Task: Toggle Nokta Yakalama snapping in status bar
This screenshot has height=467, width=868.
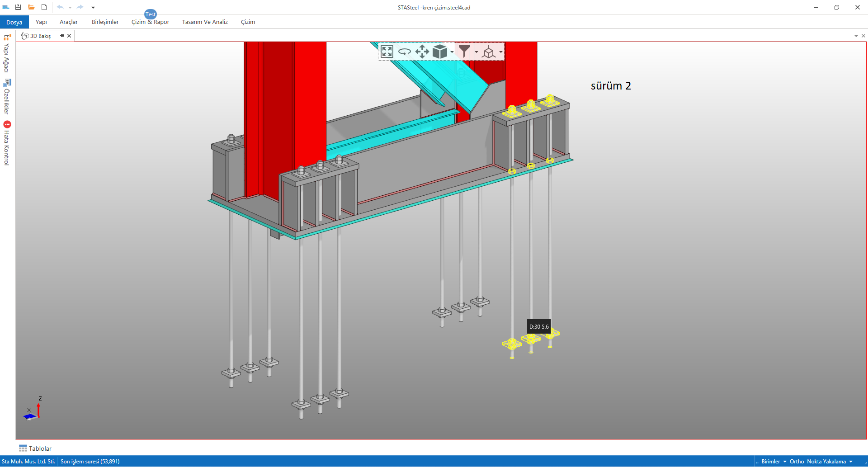Action: [826, 462]
